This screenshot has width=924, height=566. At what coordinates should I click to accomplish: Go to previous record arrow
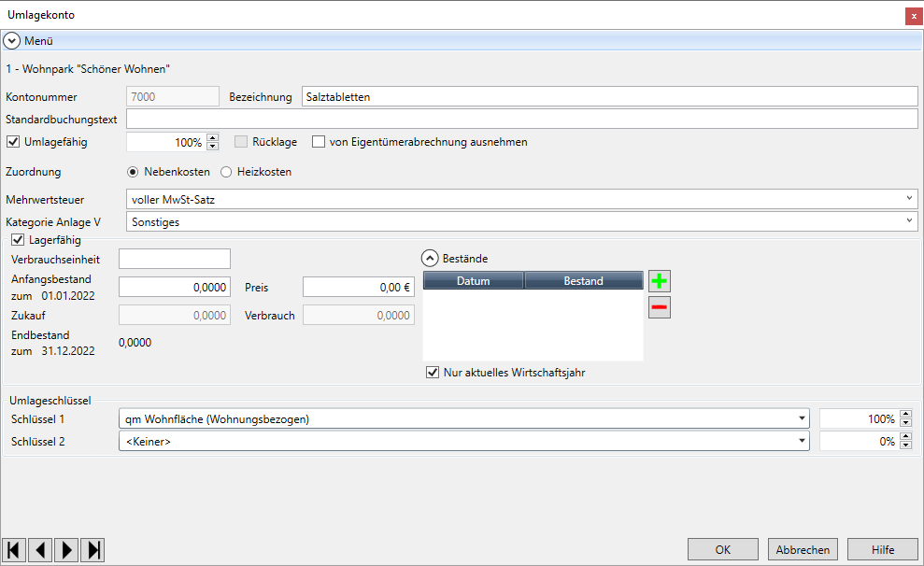[x=40, y=549]
